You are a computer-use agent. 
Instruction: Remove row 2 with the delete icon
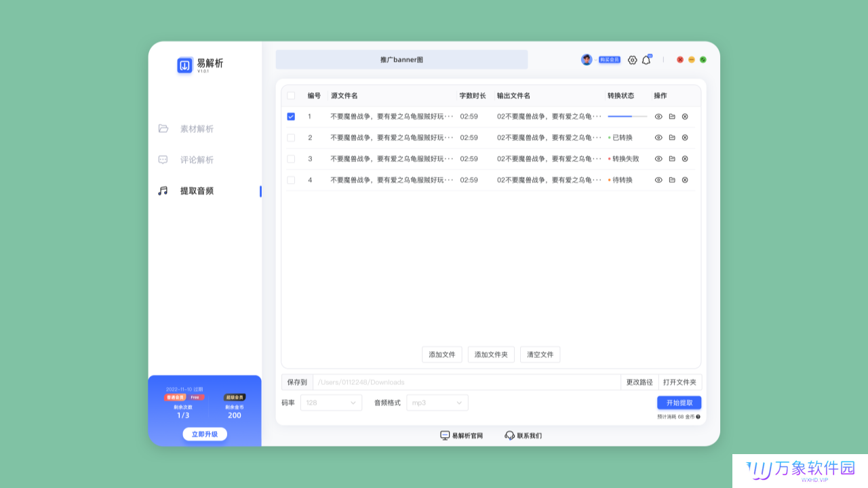click(685, 138)
